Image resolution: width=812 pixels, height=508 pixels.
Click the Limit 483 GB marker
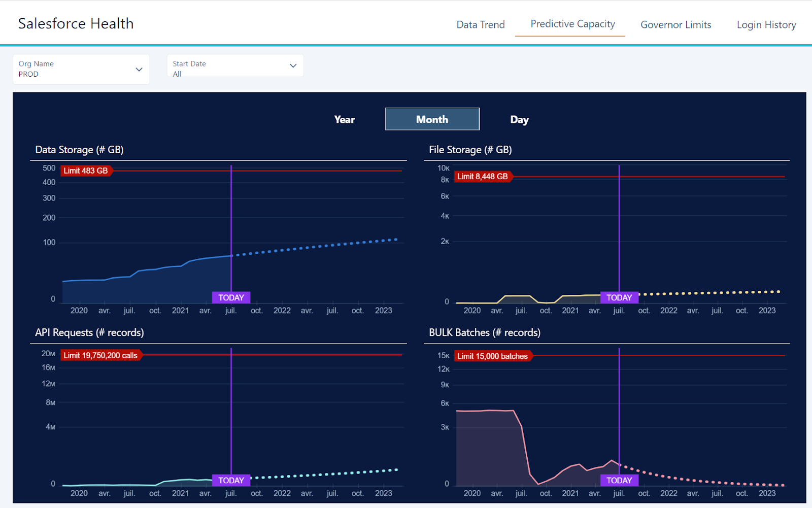click(86, 171)
